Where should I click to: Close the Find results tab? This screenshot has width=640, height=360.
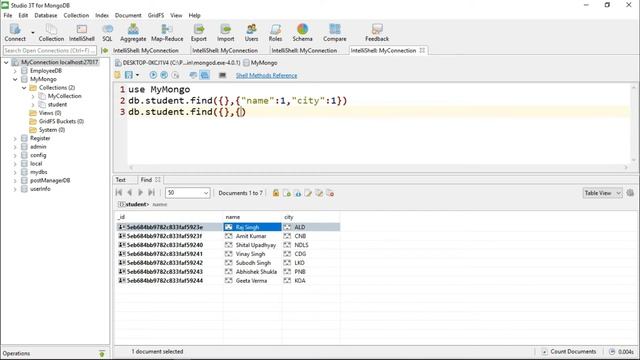pyautogui.click(x=158, y=180)
